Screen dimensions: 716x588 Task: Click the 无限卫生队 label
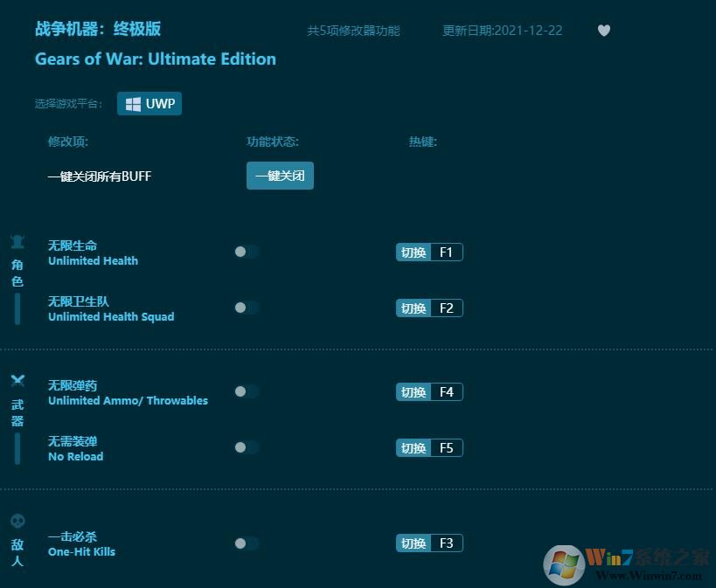79,301
